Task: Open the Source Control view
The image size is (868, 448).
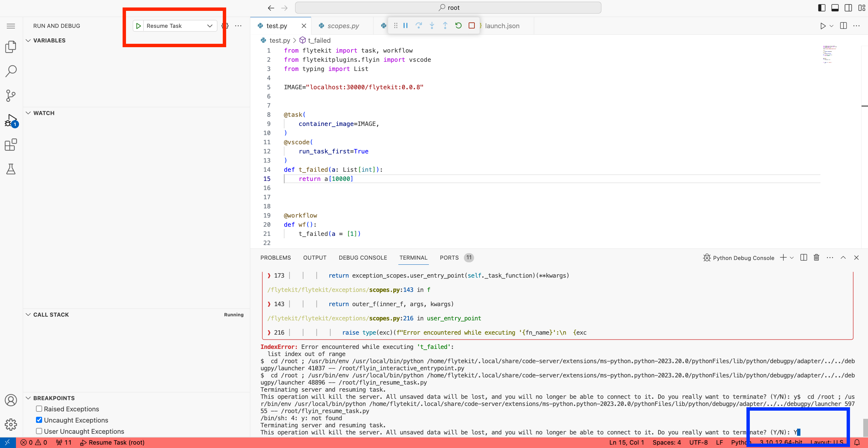Action: point(11,96)
